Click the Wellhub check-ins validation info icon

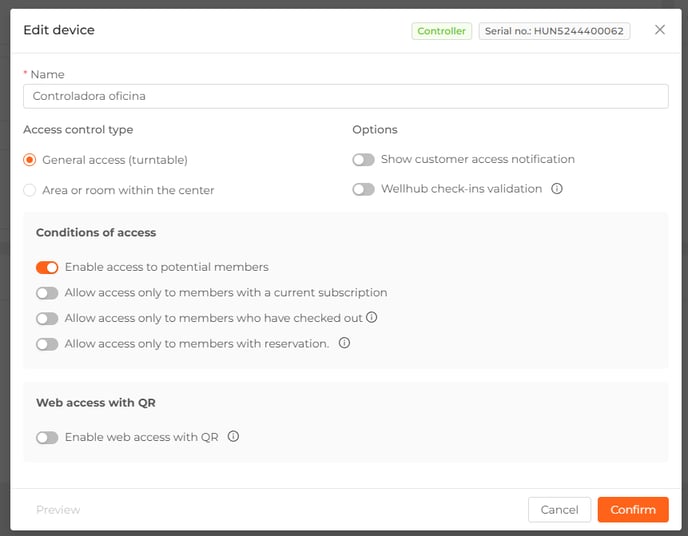(557, 189)
